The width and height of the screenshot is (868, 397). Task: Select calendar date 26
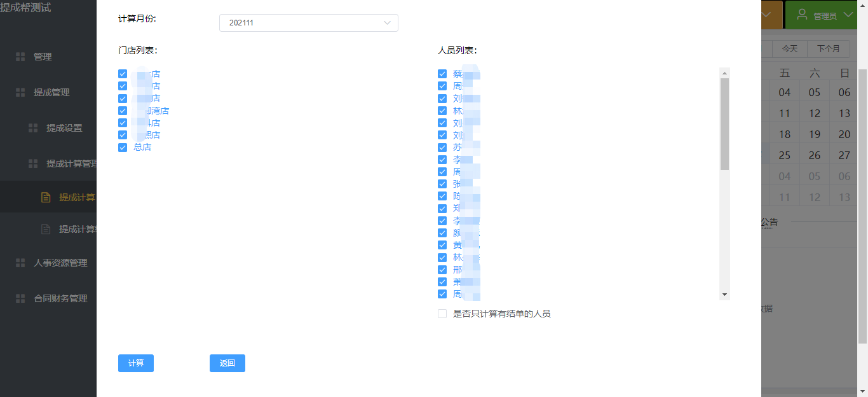815,155
